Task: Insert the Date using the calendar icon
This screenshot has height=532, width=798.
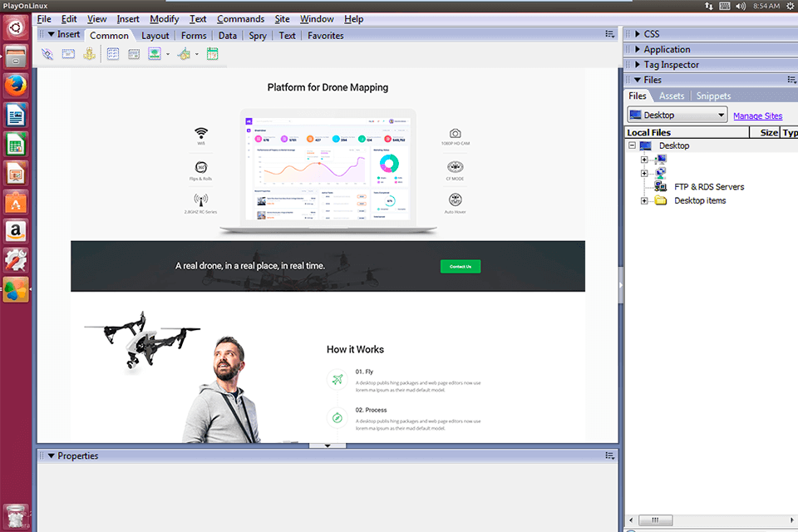Action: (212, 54)
